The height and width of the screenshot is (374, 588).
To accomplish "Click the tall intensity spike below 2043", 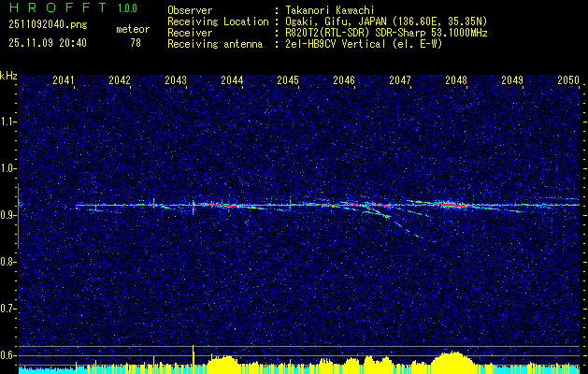I will coord(194,359).
